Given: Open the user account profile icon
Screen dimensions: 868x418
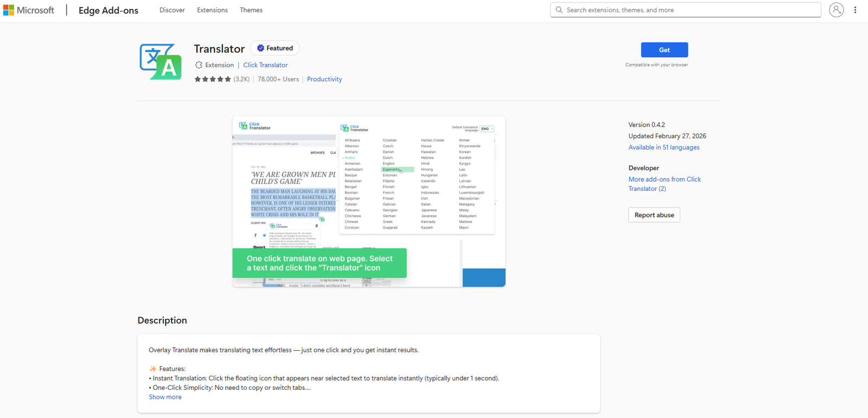Looking at the screenshot, I should point(837,10).
